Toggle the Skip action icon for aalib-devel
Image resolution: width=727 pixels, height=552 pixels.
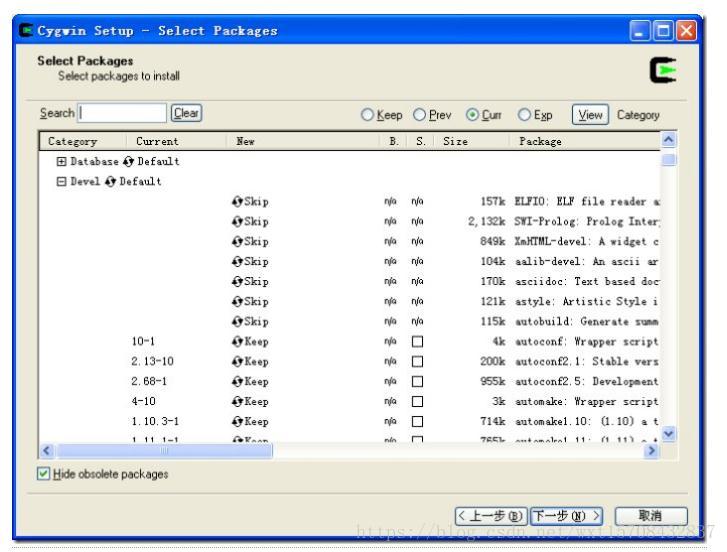237,261
